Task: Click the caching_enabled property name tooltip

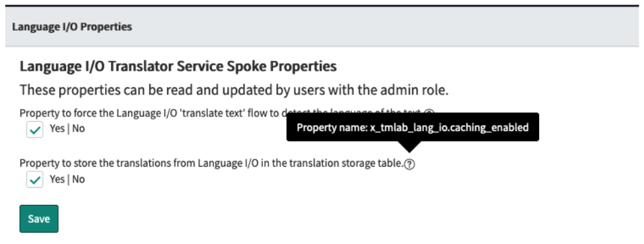Action: point(413,127)
